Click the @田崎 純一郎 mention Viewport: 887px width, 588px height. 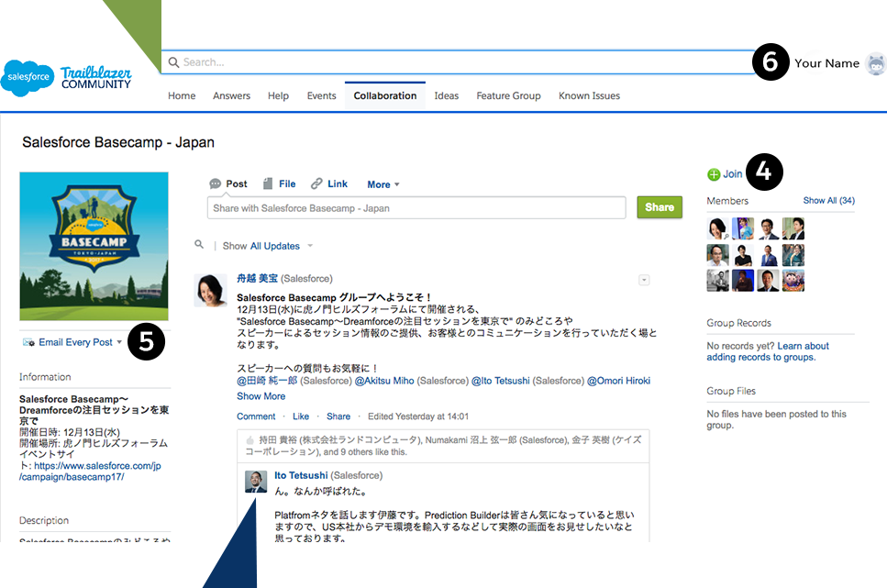click(267, 381)
